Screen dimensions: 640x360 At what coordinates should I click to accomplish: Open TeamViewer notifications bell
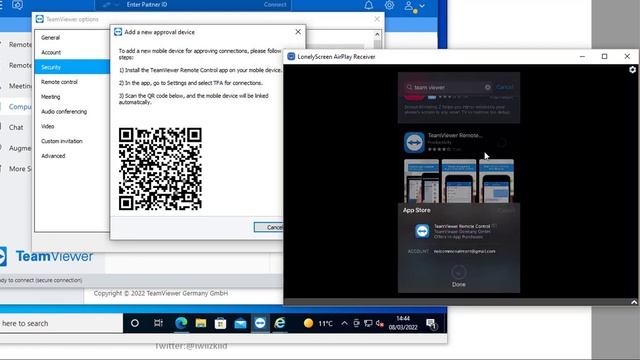click(x=369, y=5)
